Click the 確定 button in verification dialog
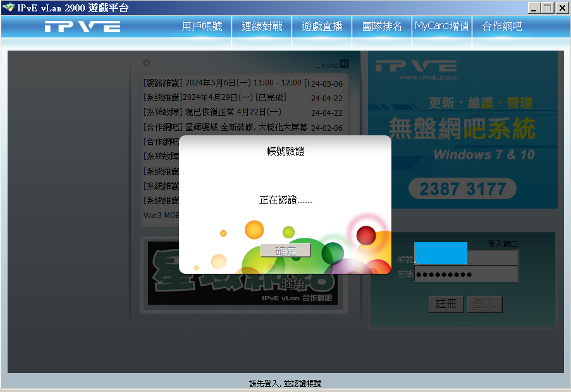This screenshot has height=392, width=571. [286, 250]
